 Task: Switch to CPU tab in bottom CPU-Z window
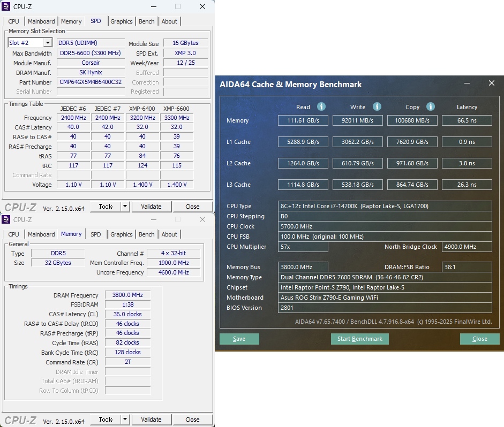13,234
